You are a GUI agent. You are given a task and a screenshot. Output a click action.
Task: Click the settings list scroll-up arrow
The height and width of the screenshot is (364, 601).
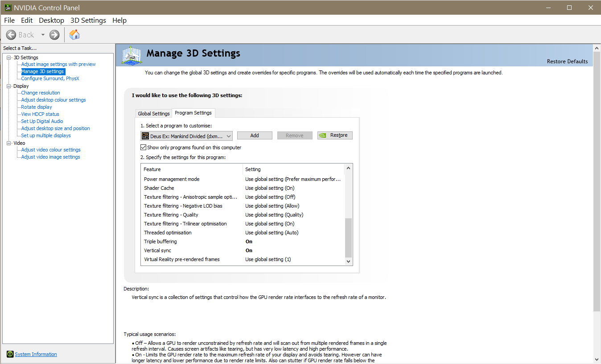349,168
